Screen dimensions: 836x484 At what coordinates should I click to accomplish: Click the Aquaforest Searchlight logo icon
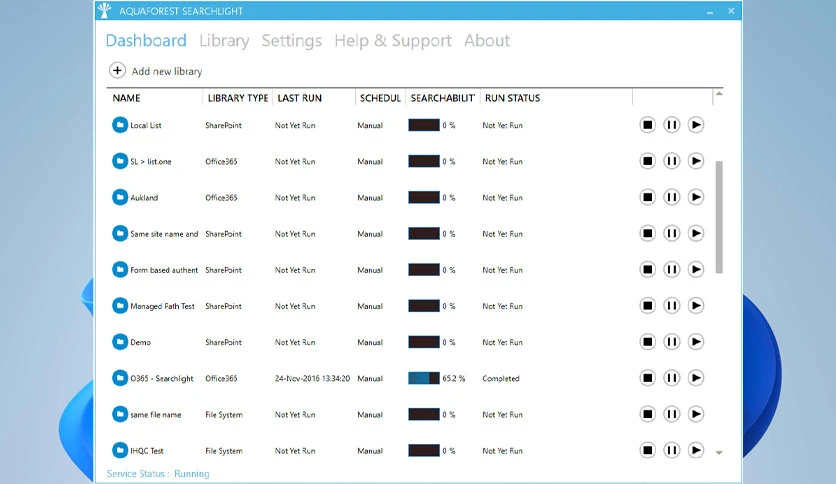click(x=105, y=10)
